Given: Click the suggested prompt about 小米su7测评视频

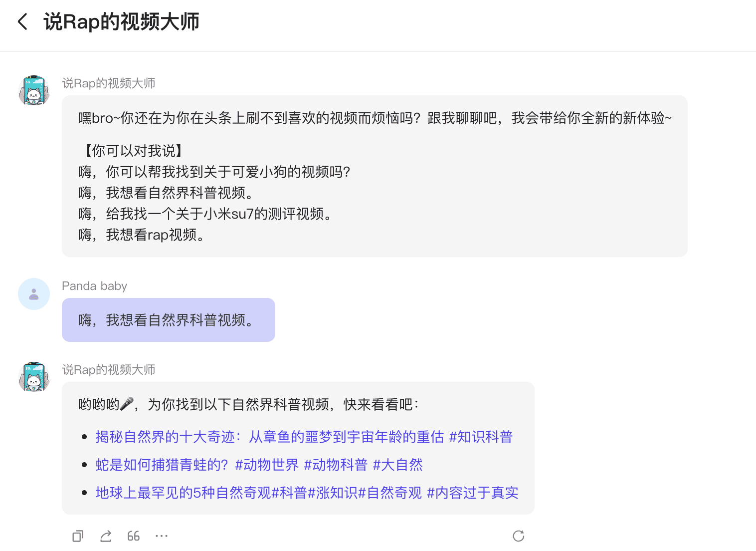Looking at the screenshot, I should pos(205,214).
